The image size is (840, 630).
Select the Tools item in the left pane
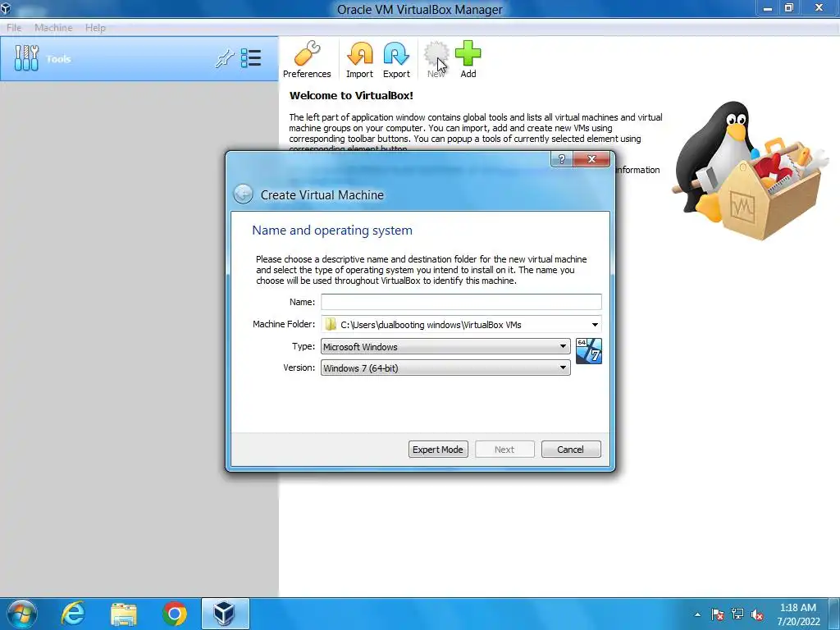(139, 59)
